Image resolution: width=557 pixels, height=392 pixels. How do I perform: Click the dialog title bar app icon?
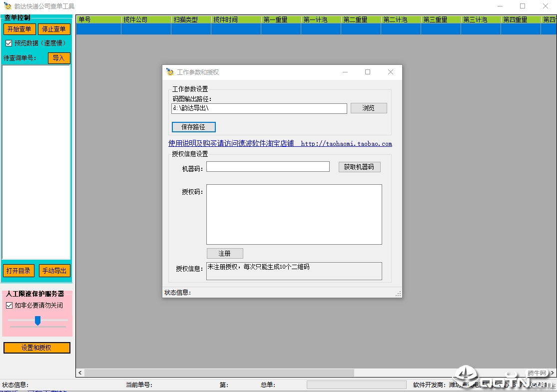point(170,72)
